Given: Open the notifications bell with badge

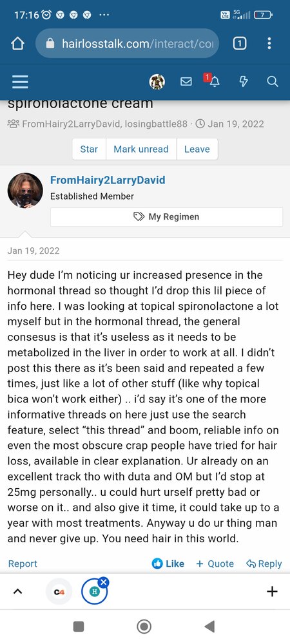Looking at the screenshot, I should [x=213, y=81].
